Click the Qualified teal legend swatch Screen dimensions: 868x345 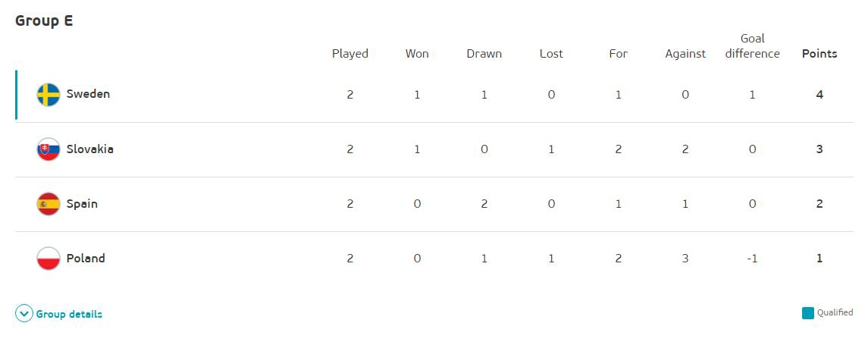808,313
